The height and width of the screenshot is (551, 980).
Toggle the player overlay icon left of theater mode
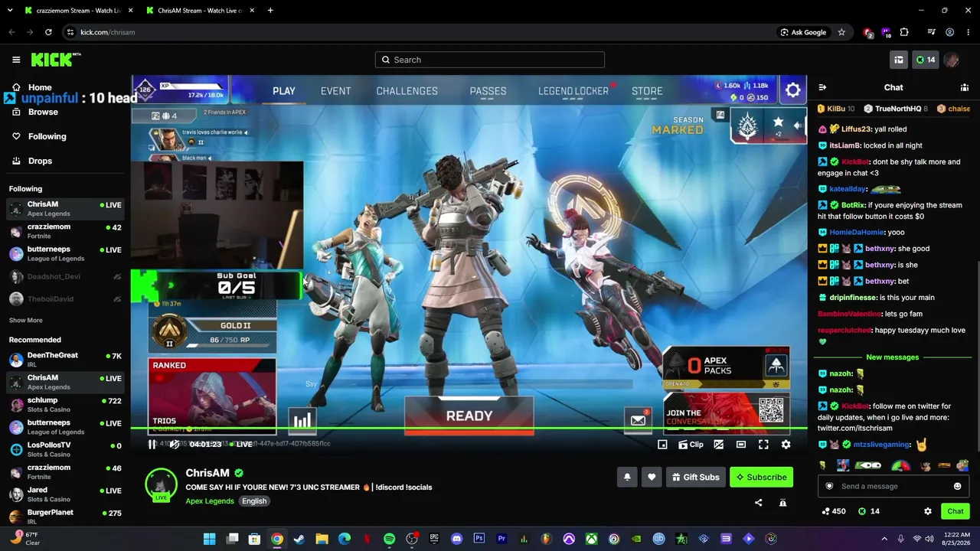(719, 444)
